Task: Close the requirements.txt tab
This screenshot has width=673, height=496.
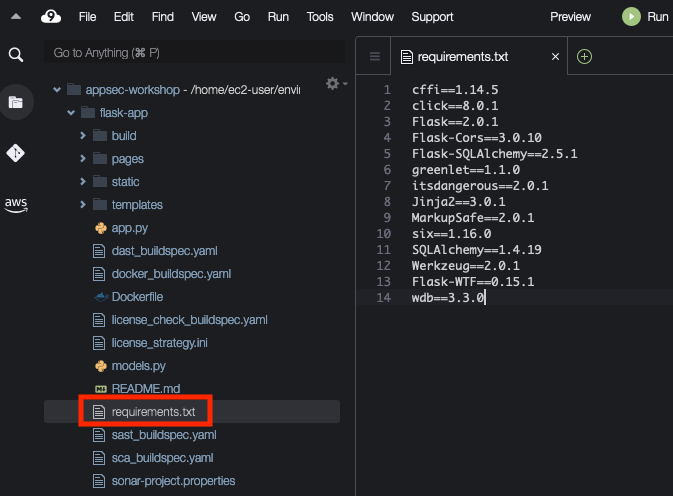Action: click(x=555, y=57)
